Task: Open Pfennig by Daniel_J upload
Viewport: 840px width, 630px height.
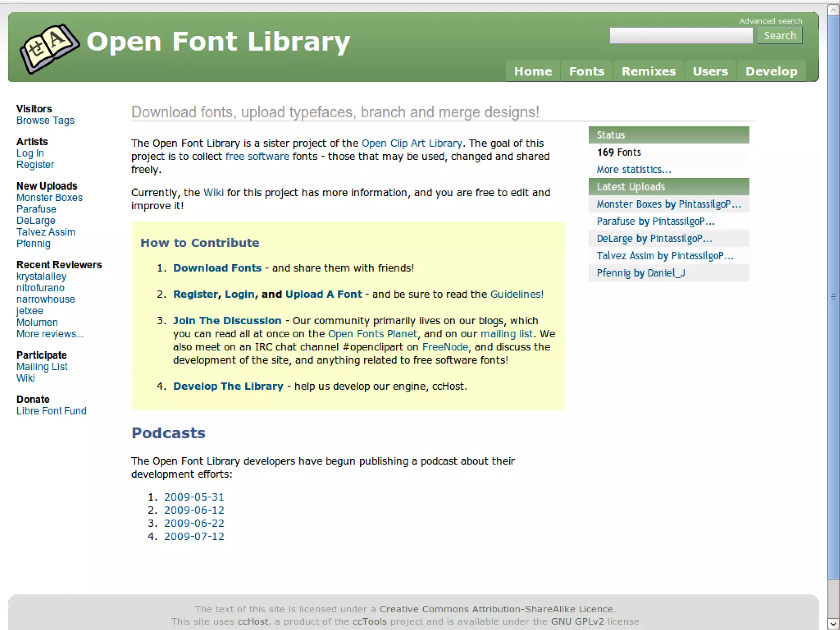Action: click(640, 273)
